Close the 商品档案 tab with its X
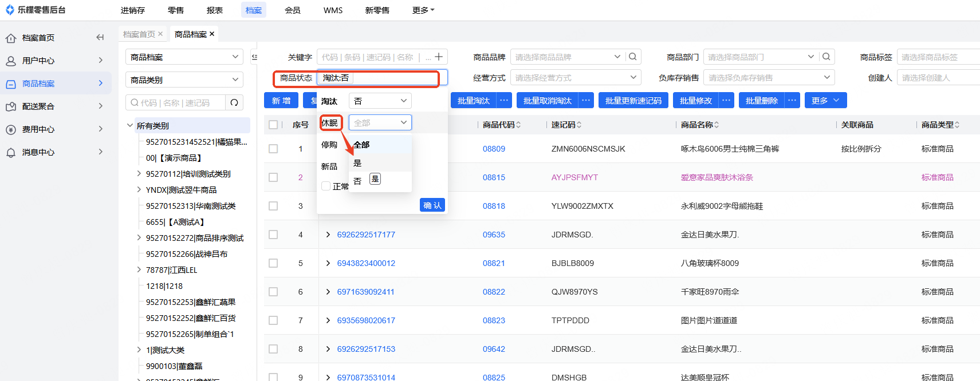The width and height of the screenshot is (980, 381). pos(212,34)
